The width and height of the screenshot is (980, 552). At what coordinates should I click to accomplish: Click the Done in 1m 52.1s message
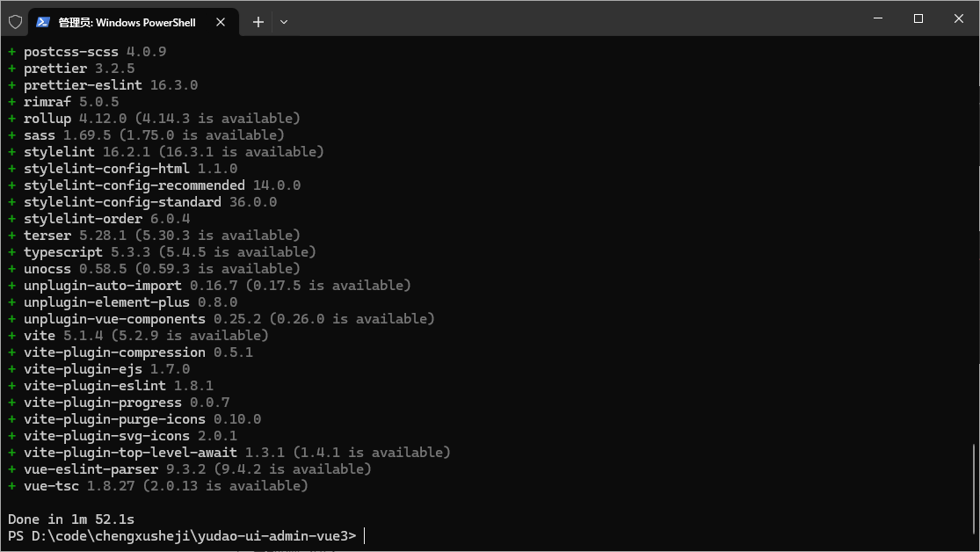[70, 519]
